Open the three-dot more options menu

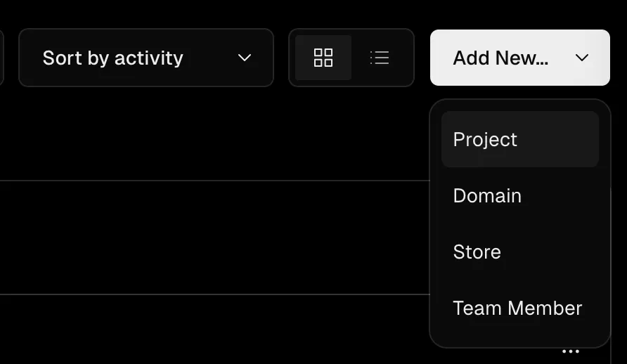pyautogui.click(x=571, y=351)
